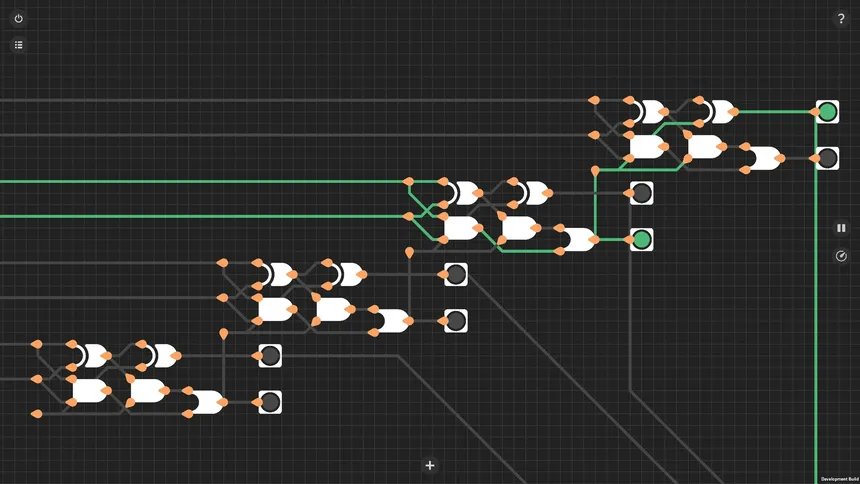Select the first XOR gate in the bottom-left adder stage
This screenshot has height=484, width=860.
tap(90, 356)
